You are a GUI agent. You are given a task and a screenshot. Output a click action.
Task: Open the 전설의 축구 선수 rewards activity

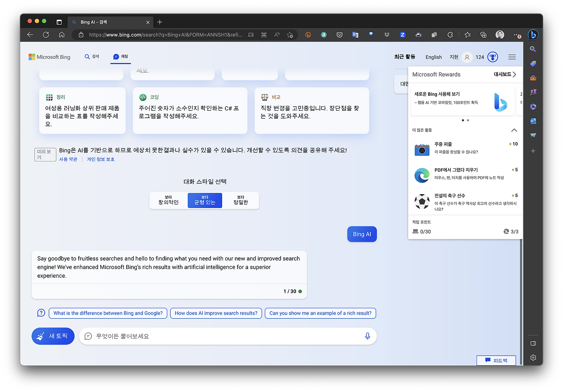pos(465,202)
